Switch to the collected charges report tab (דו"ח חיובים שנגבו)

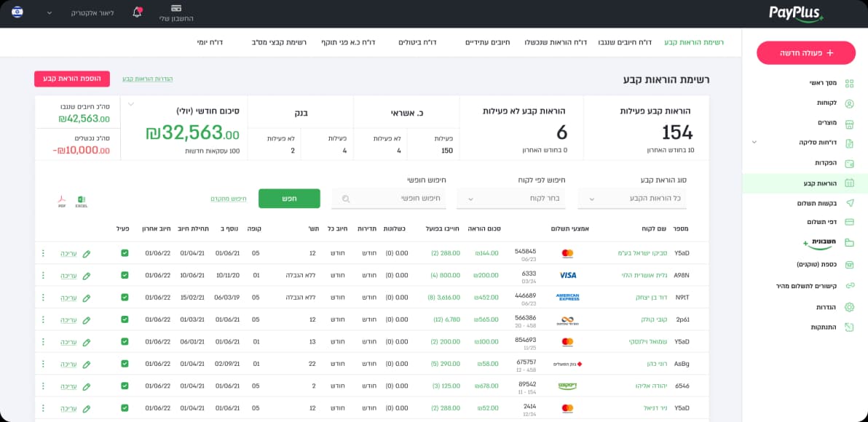click(625, 43)
